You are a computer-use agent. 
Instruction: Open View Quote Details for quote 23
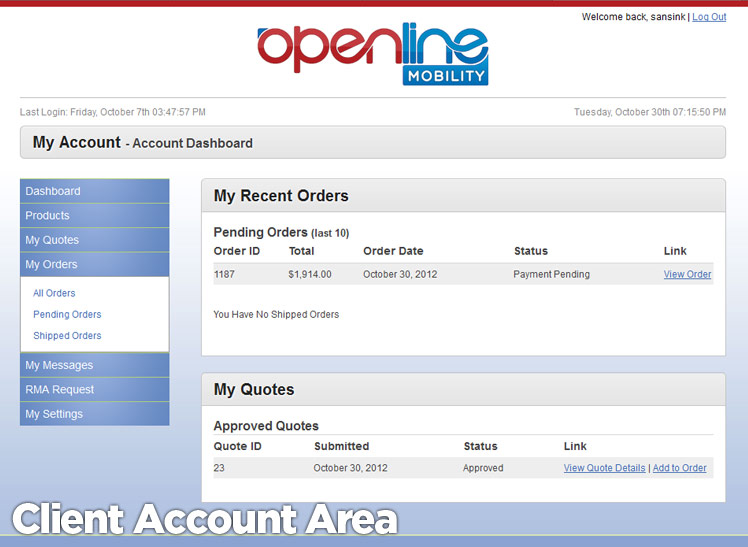(604, 468)
